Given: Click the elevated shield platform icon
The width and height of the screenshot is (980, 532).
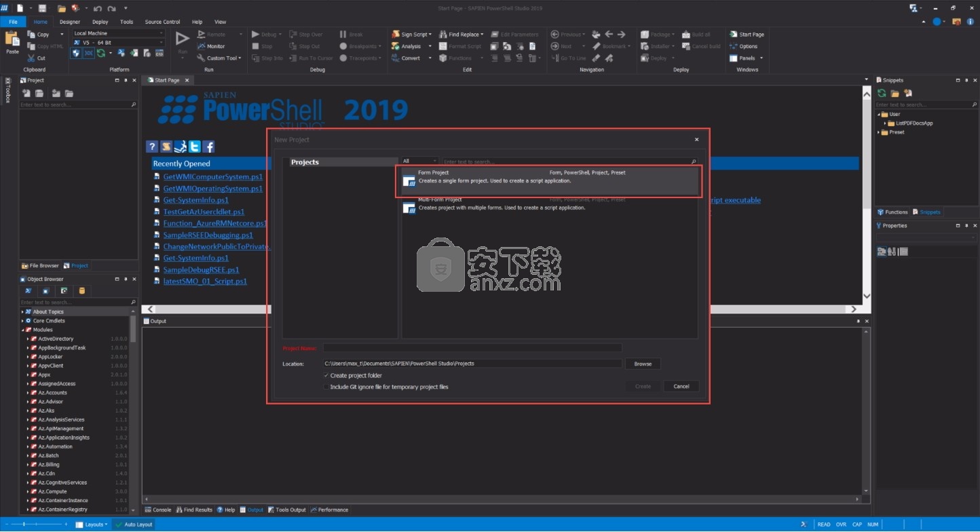Looking at the screenshot, I should [x=76, y=53].
